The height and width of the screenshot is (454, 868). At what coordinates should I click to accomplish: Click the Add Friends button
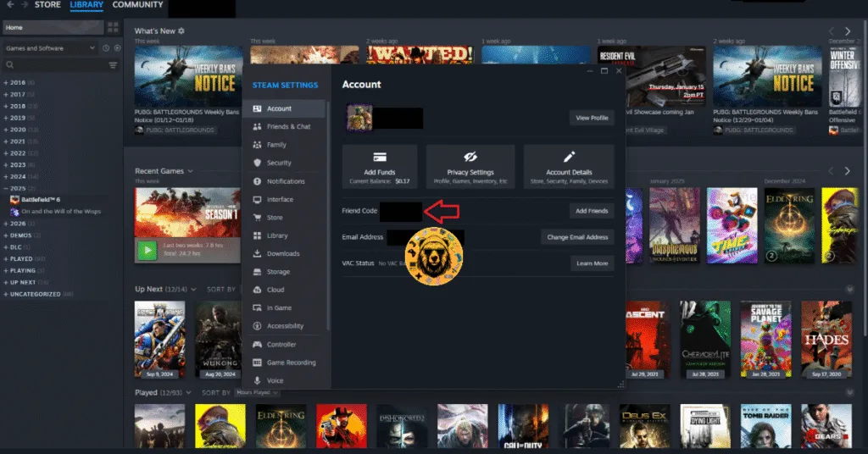592,211
